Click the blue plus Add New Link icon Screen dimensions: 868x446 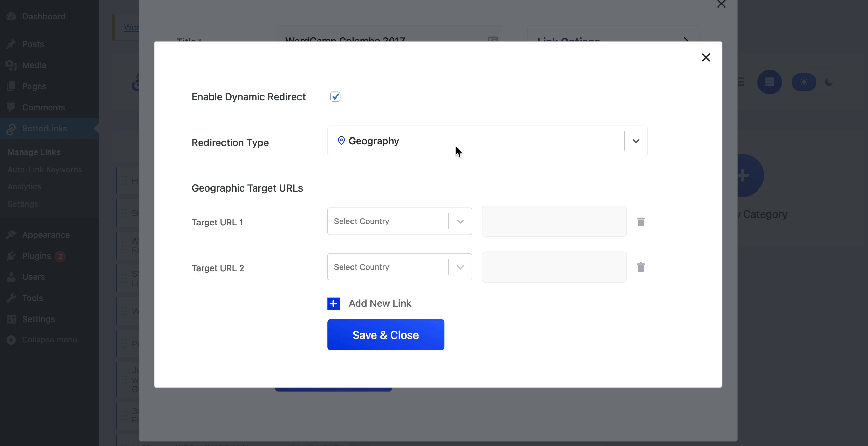click(333, 303)
